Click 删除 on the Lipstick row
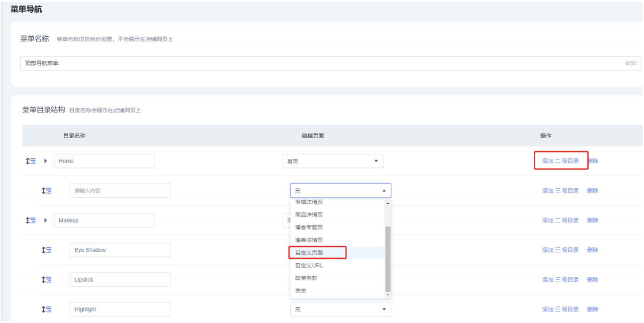The image size is (644, 323). click(592, 280)
